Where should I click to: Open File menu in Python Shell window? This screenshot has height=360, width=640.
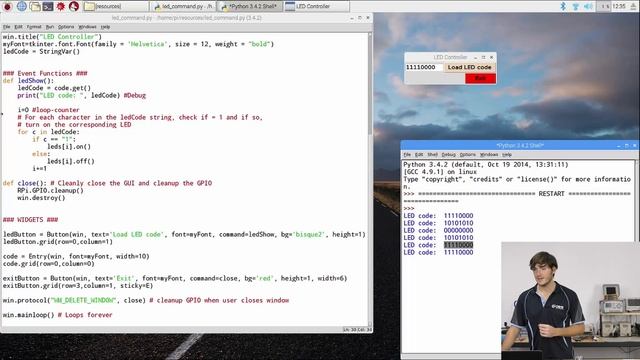pyautogui.click(x=407, y=155)
